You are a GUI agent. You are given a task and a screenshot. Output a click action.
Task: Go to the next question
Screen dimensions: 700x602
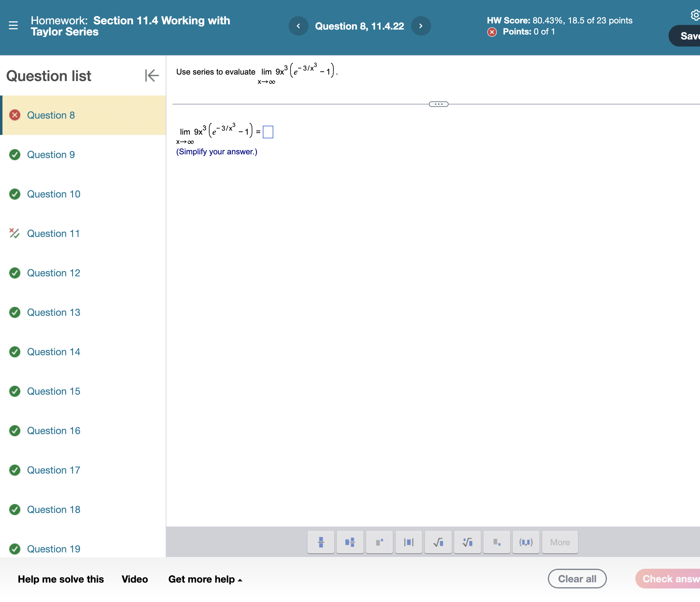click(421, 26)
